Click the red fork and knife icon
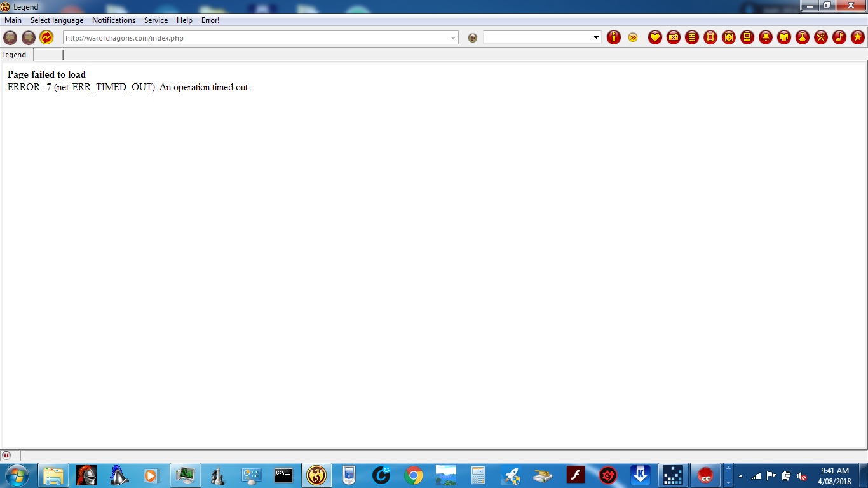The height and width of the screenshot is (488, 868). pyautogui.click(x=821, y=37)
